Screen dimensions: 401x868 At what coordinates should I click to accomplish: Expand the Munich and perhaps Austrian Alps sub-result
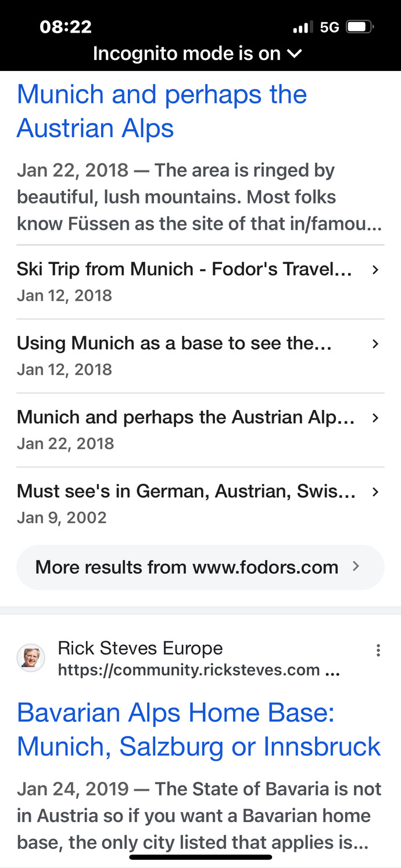pyautogui.click(x=375, y=417)
